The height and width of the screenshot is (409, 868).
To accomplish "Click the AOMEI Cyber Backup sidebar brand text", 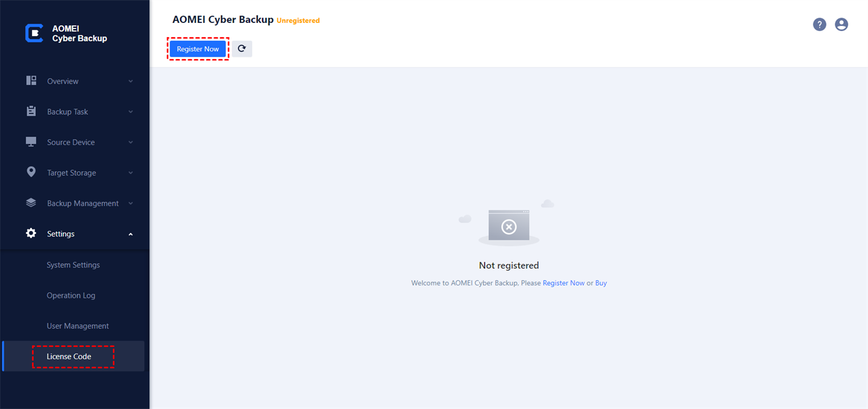I will (x=79, y=34).
